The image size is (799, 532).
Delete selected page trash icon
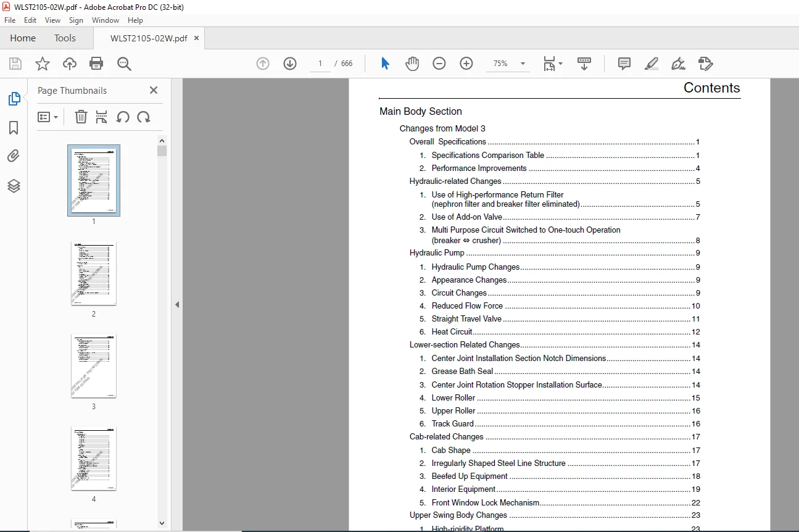pos(81,117)
